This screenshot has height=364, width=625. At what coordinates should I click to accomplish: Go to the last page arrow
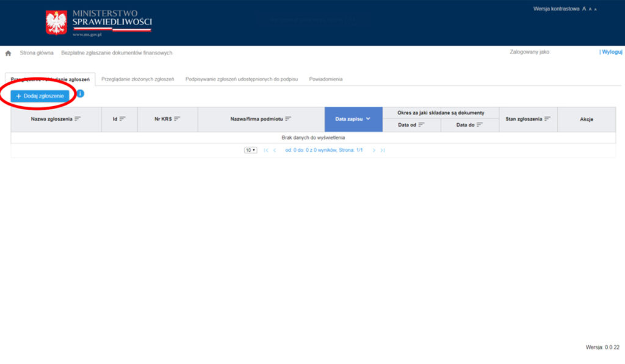(x=383, y=150)
